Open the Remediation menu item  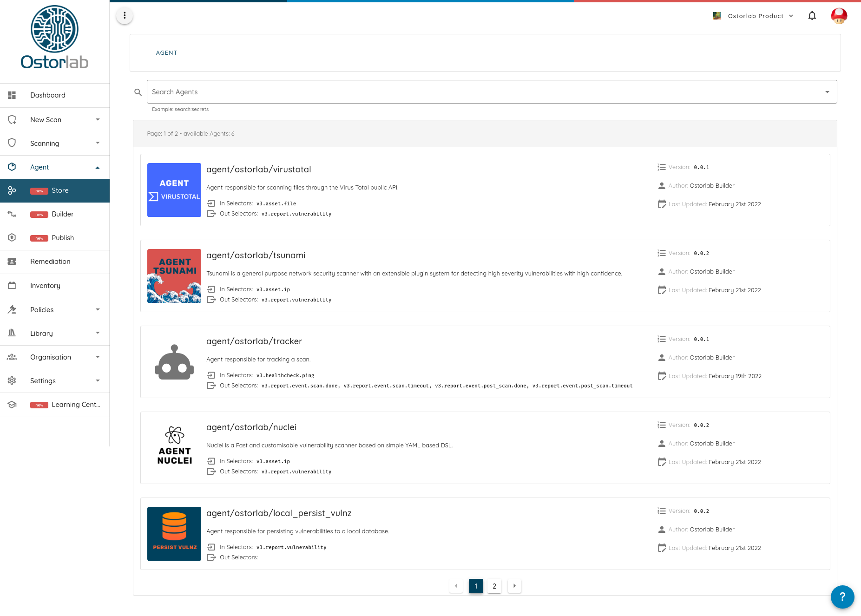tap(55, 262)
